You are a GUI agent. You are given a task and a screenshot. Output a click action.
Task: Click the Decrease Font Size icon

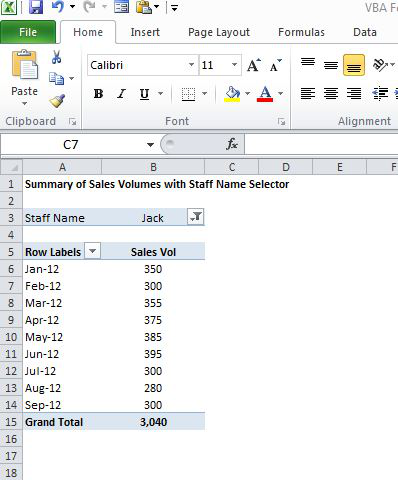276,65
